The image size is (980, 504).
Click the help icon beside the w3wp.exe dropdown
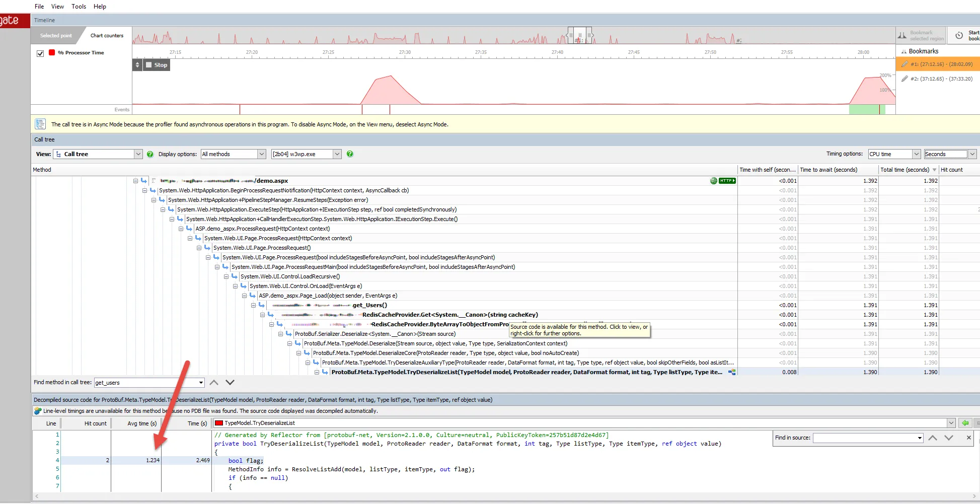(350, 154)
